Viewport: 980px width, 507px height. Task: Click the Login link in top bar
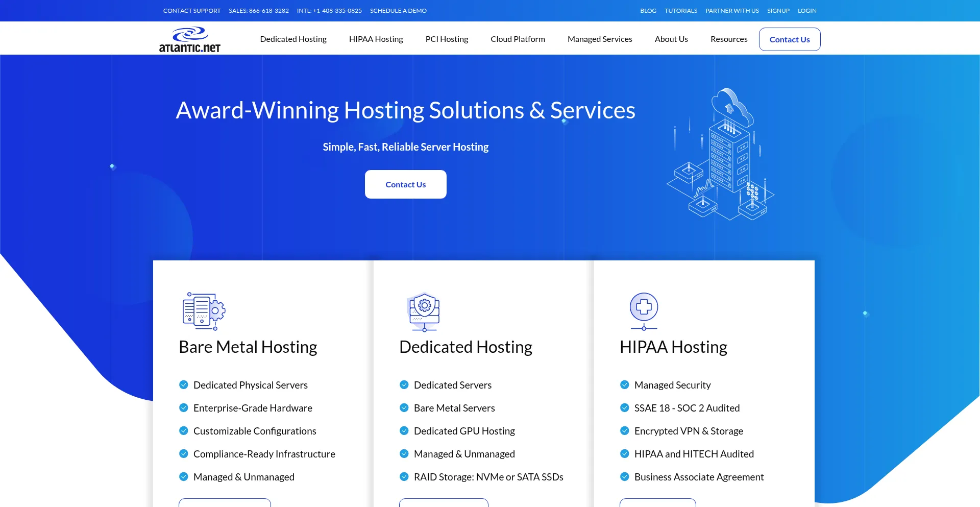point(807,11)
